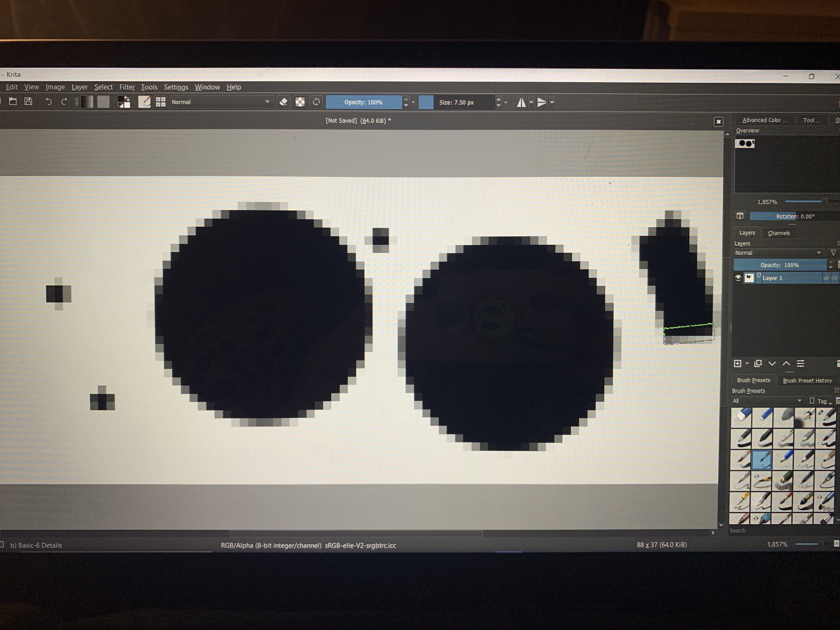Click the Save document icon
Image resolution: width=840 pixels, height=630 pixels.
coord(29,101)
